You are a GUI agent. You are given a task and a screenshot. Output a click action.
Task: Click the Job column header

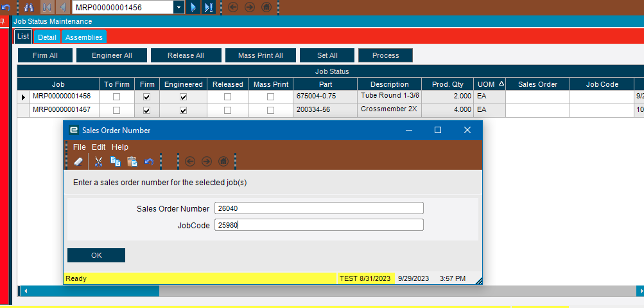[58, 84]
